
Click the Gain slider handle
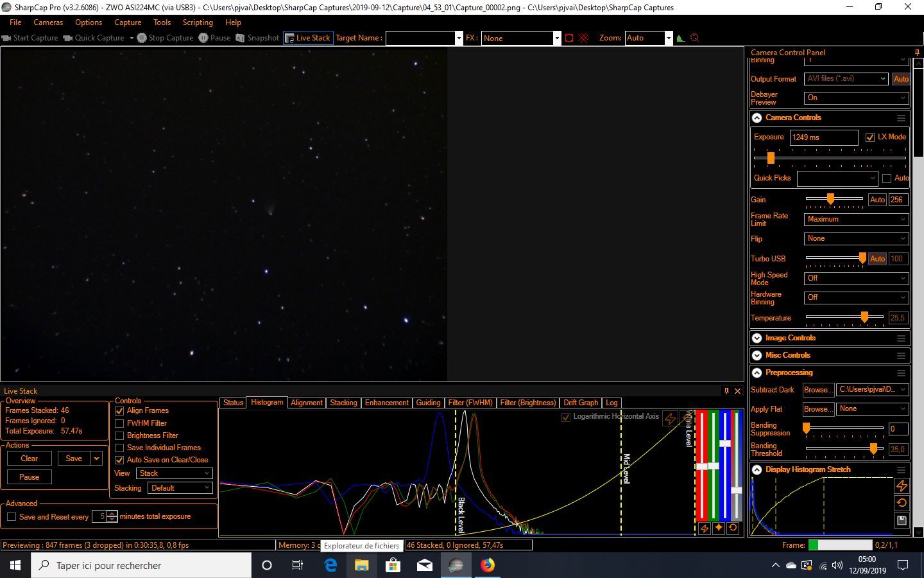(x=830, y=199)
